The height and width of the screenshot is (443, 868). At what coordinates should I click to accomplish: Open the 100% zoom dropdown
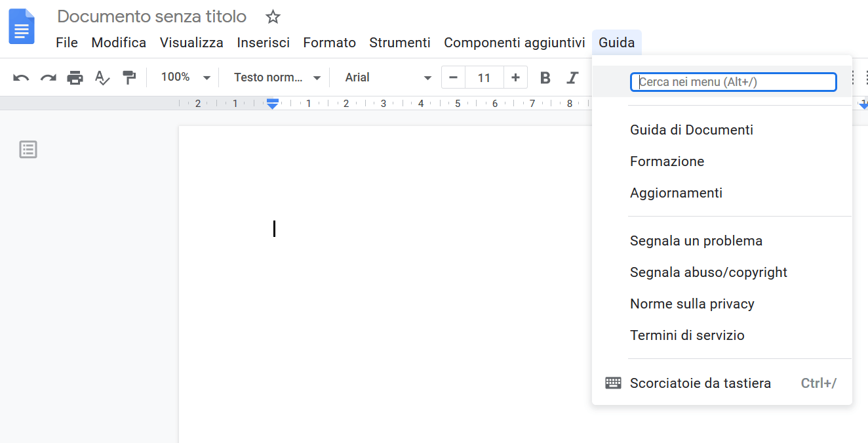tap(186, 77)
